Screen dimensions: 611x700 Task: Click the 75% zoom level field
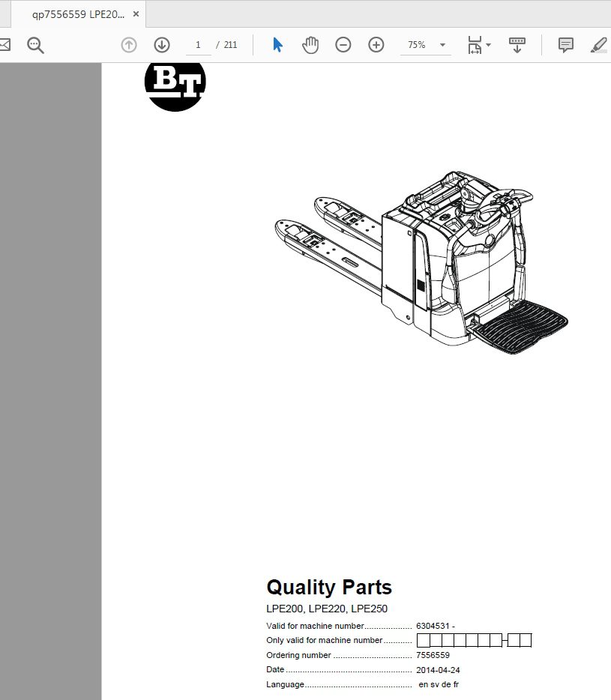coord(416,45)
